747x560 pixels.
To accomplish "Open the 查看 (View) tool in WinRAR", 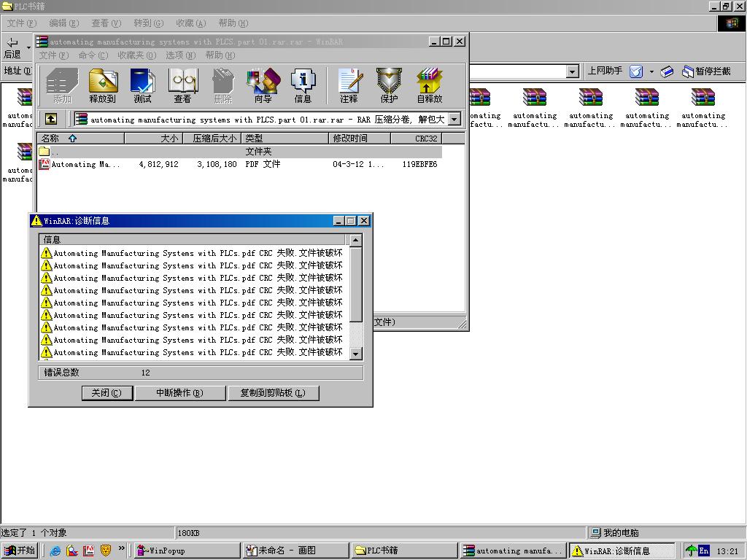I will [182, 86].
